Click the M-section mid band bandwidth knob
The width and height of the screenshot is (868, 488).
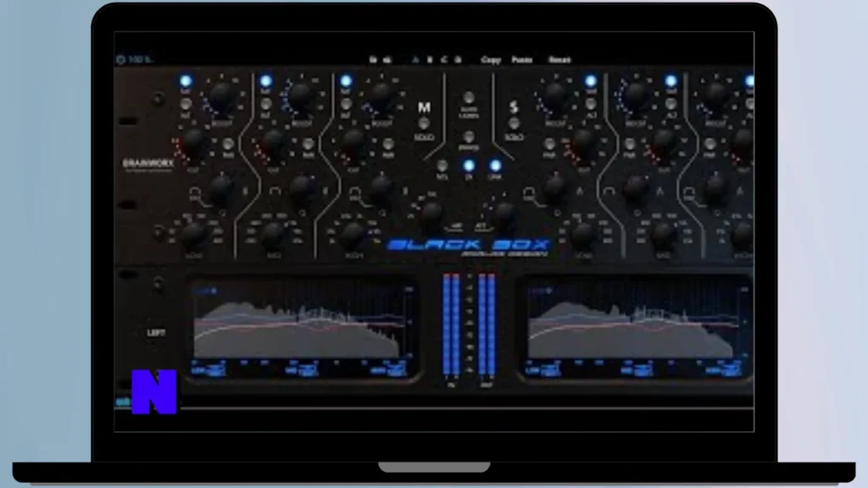pos(302,189)
